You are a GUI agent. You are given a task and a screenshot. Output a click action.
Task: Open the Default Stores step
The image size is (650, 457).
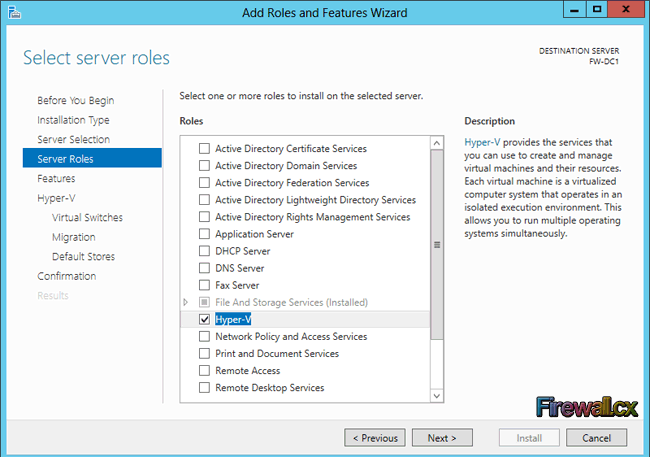83,256
